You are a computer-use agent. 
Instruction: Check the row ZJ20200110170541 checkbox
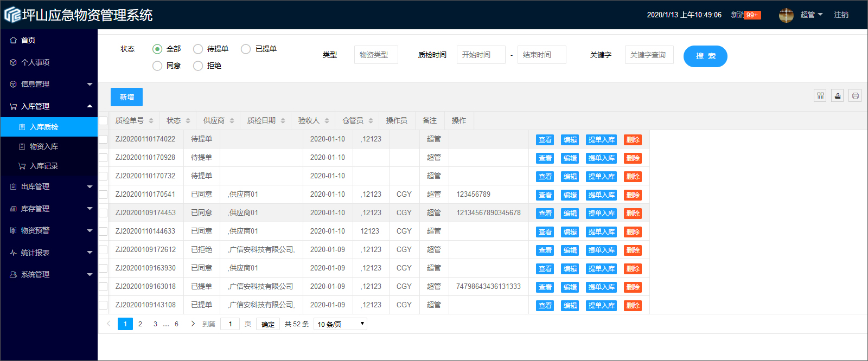tap(103, 195)
